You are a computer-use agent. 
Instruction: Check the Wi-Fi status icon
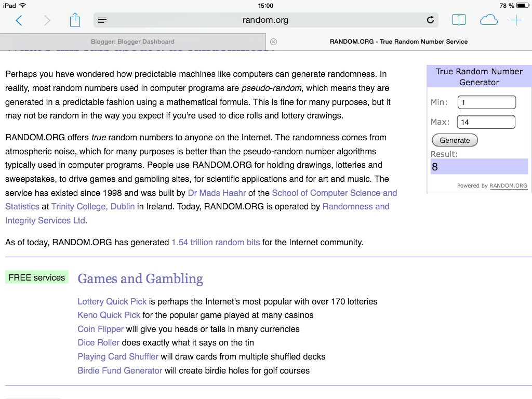point(23,5)
